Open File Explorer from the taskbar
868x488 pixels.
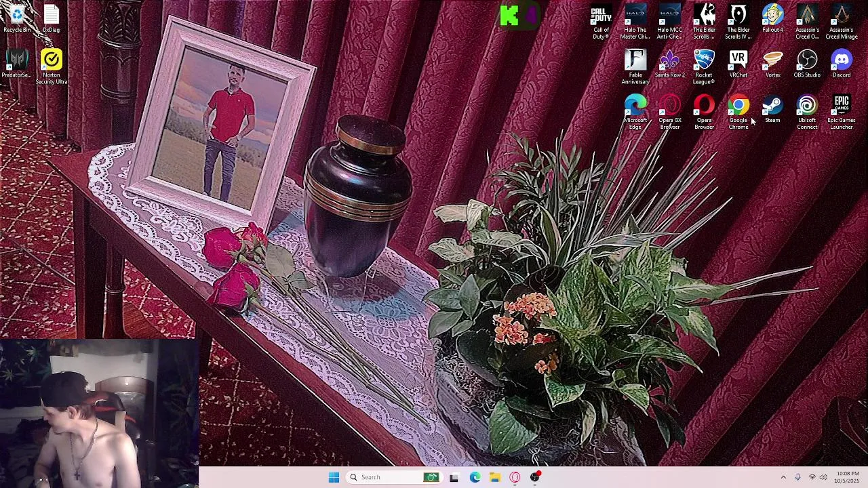click(495, 477)
